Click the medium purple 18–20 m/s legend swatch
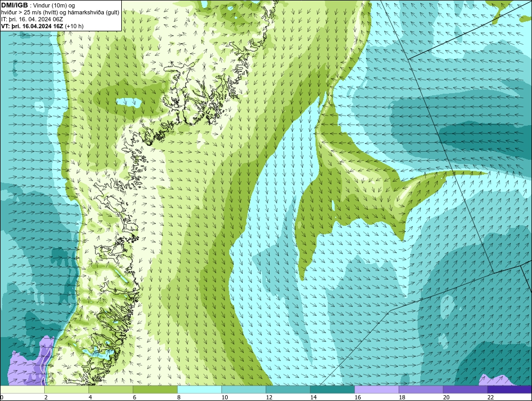Image resolution: width=532 pixels, height=401 pixels. coord(421,389)
